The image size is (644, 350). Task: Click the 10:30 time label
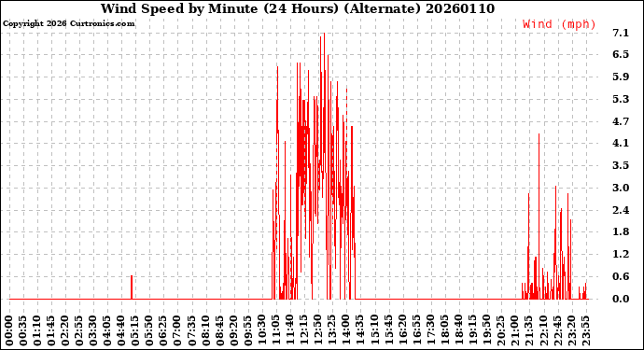pyautogui.click(x=262, y=330)
